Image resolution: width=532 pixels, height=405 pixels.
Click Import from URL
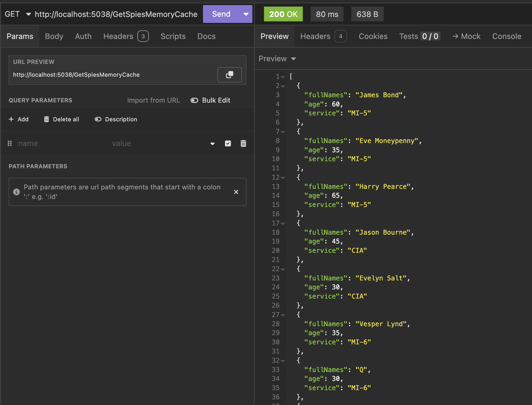[153, 100]
